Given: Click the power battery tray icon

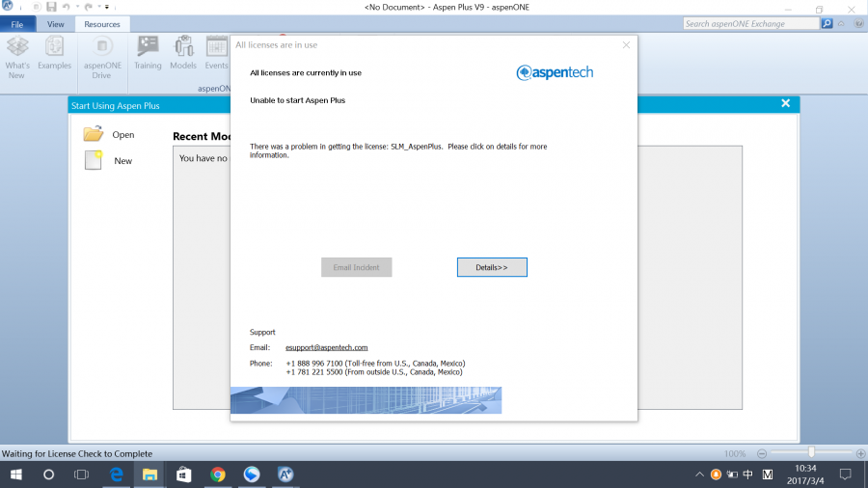Looking at the screenshot, I should pos(732,474).
